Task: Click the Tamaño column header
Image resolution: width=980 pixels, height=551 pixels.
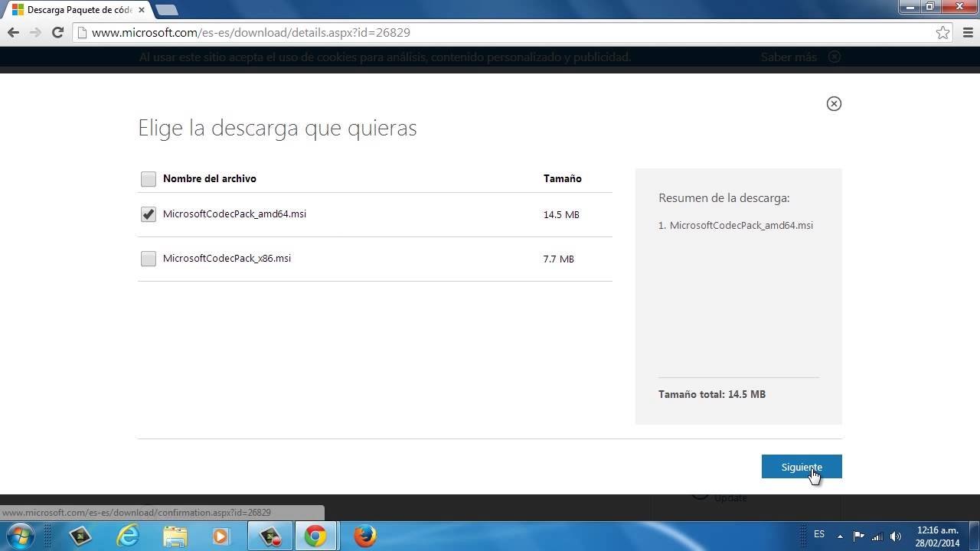Action: [x=563, y=178]
